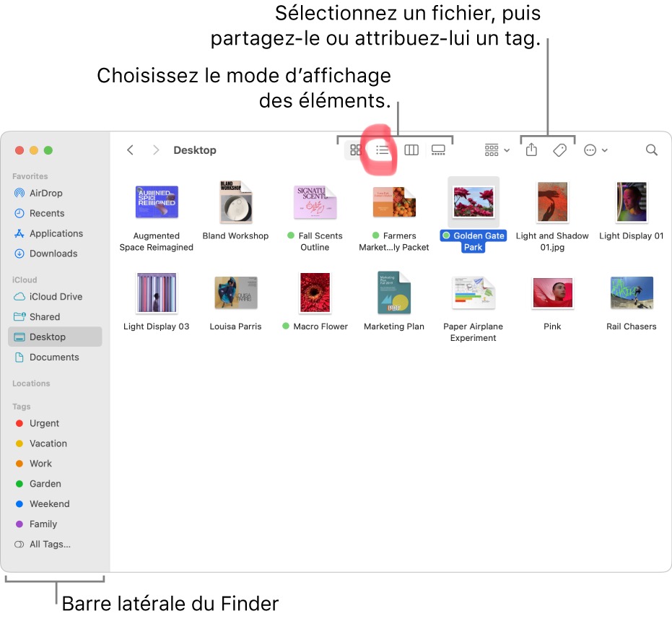Go forward with the right chevron
This screenshot has width=672, height=619.
pos(156,150)
